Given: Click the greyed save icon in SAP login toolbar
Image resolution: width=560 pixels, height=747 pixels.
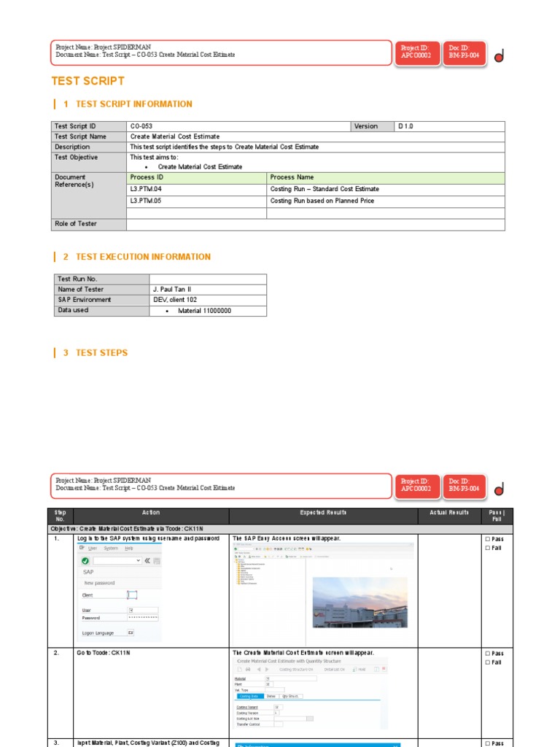Looking at the screenshot, I should click(157, 561).
